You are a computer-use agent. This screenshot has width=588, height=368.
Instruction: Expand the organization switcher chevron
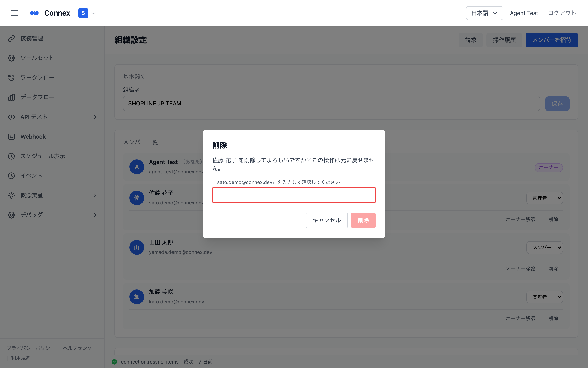(94, 13)
